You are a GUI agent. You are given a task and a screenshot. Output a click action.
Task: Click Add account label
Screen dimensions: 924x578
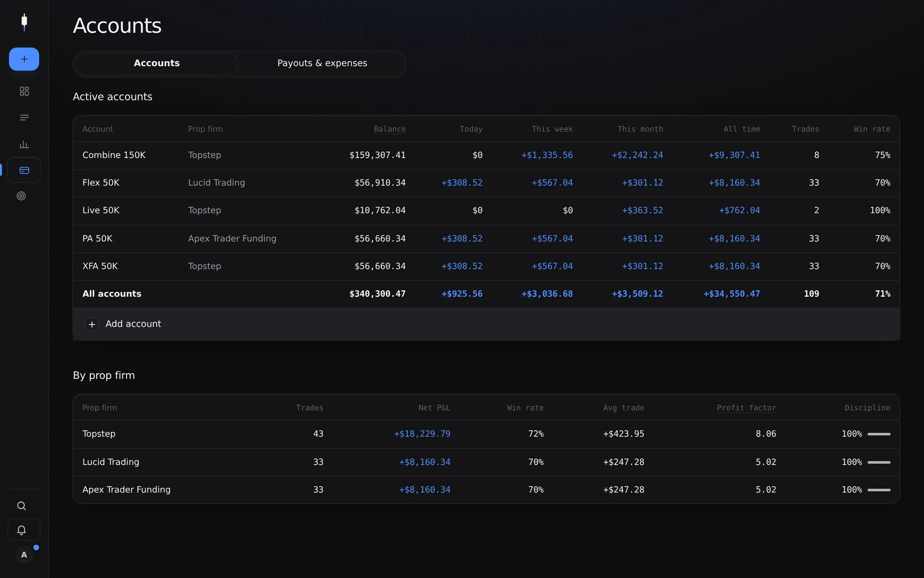pyautogui.click(x=133, y=324)
